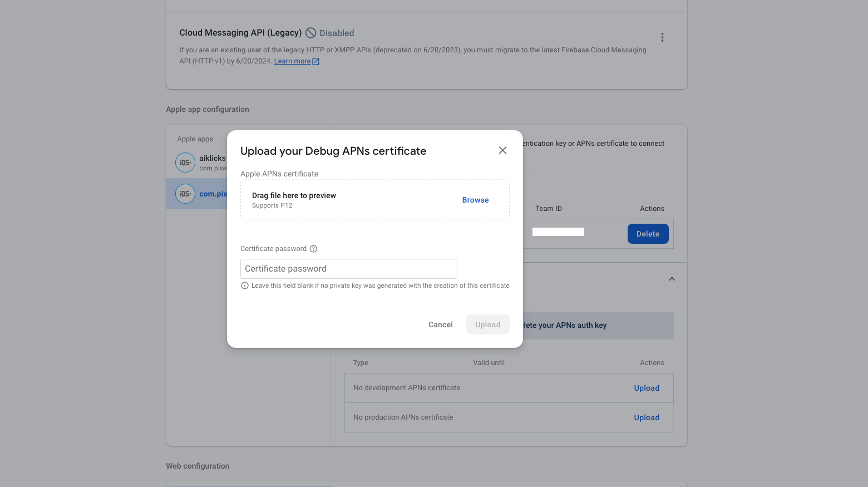The width and height of the screenshot is (868, 487).
Task: Delete the APNs authentication key
Action: click(x=648, y=234)
